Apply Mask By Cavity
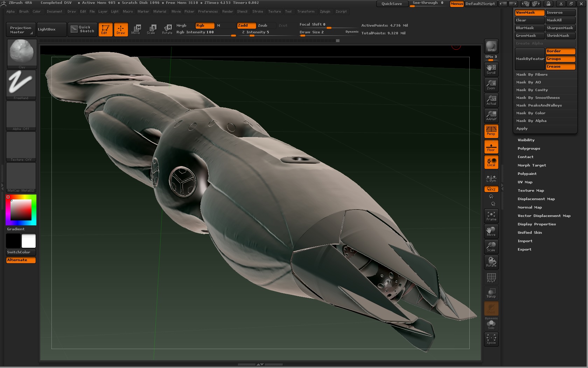588x368 pixels. tap(532, 90)
